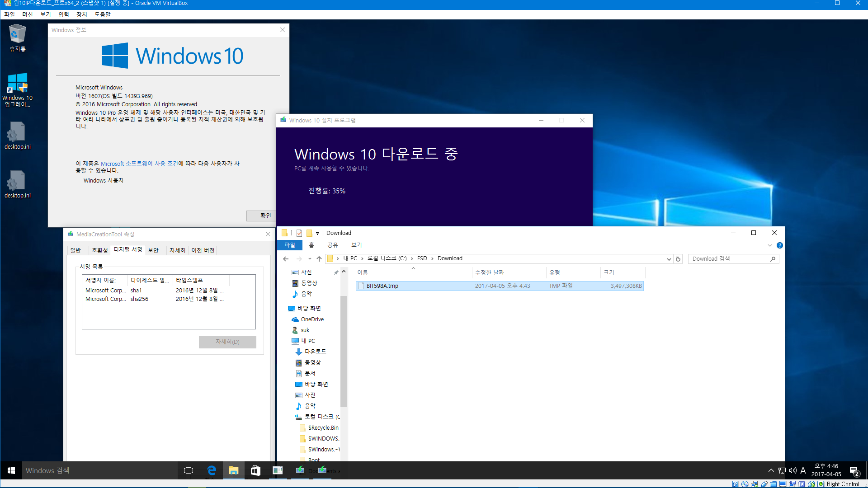Click VirtualBox optical disk status icon
This screenshot has height=488, width=868.
pyautogui.click(x=745, y=484)
